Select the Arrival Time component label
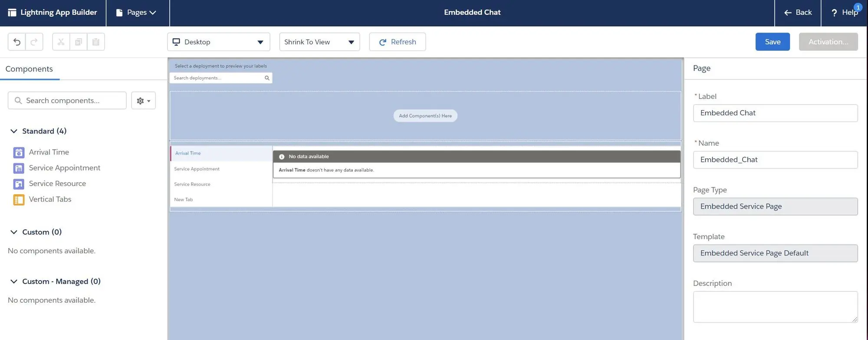Image resolution: width=868 pixels, height=340 pixels. 49,152
